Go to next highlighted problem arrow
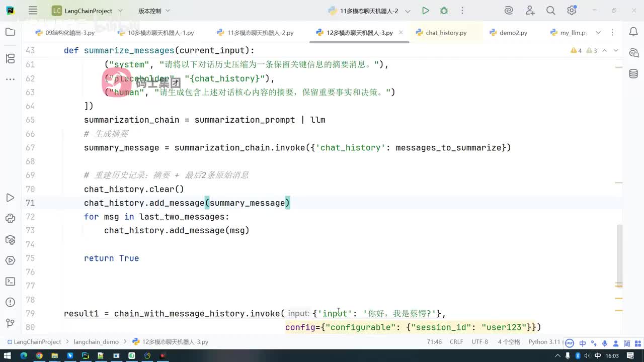Viewport: 644px width, 362px height. click(x=616, y=51)
